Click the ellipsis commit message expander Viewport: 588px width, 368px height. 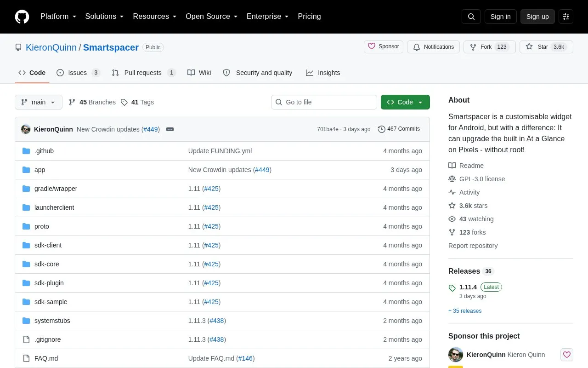coord(170,129)
